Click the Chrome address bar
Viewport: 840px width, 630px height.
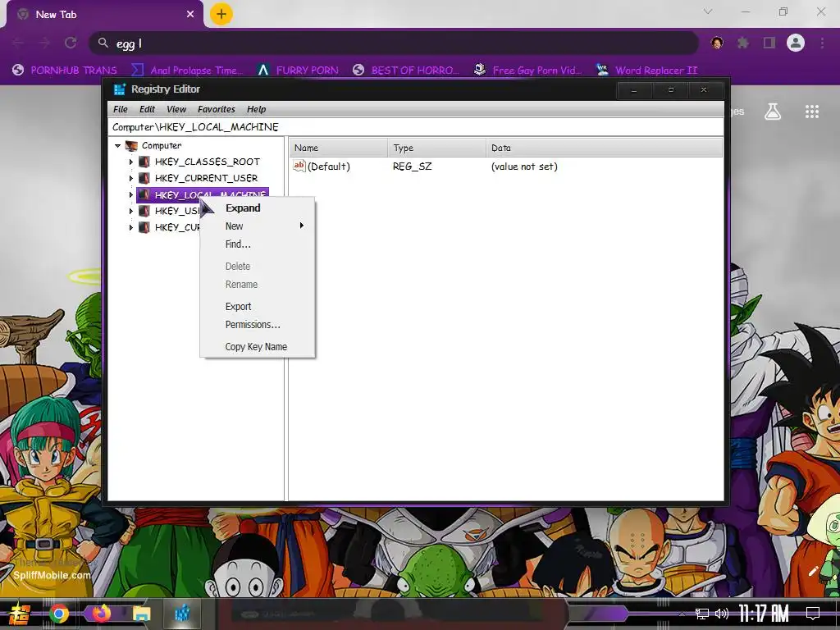[394, 43]
